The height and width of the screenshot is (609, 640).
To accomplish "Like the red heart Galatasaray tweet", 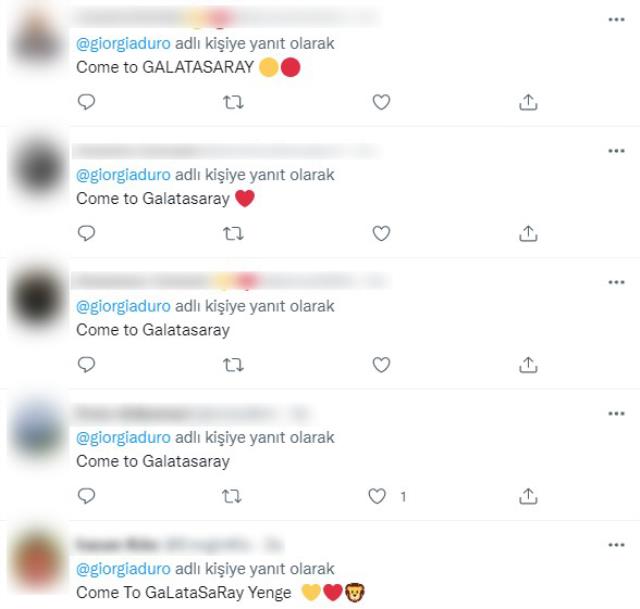I will pyautogui.click(x=381, y=233).
